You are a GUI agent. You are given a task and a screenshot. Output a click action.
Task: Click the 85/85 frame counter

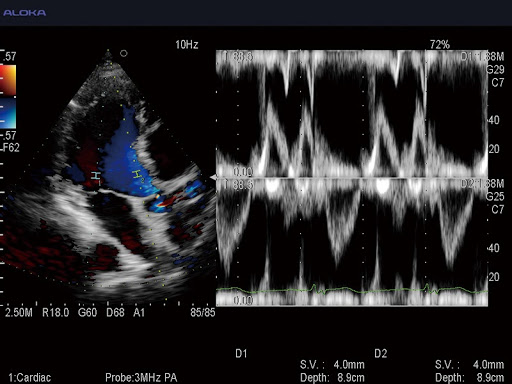203,313
